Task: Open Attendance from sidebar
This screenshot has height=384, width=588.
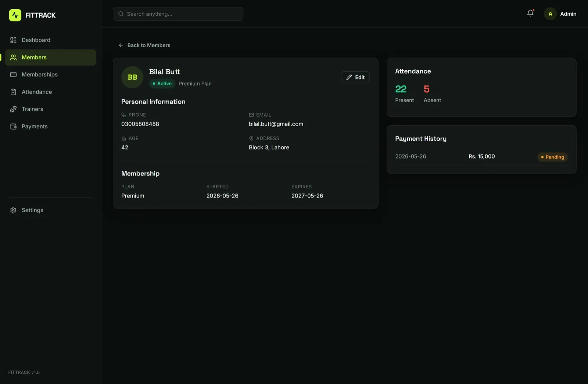Action: point(50,92)
